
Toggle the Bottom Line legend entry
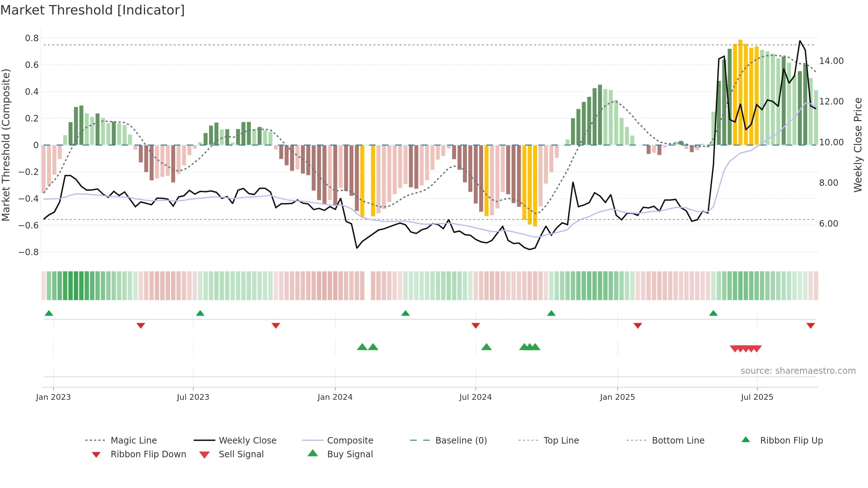665,440
